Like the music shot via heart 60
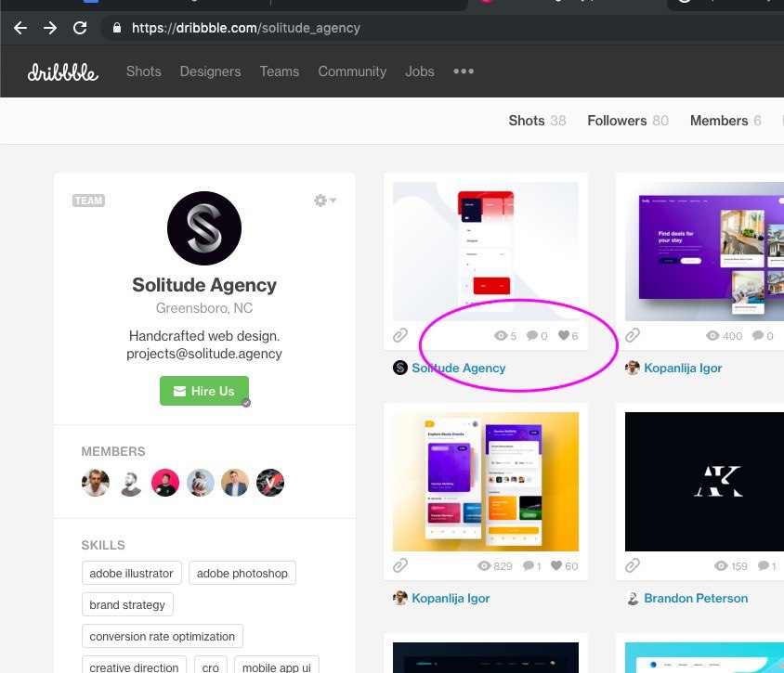 [x=556, y=565]
